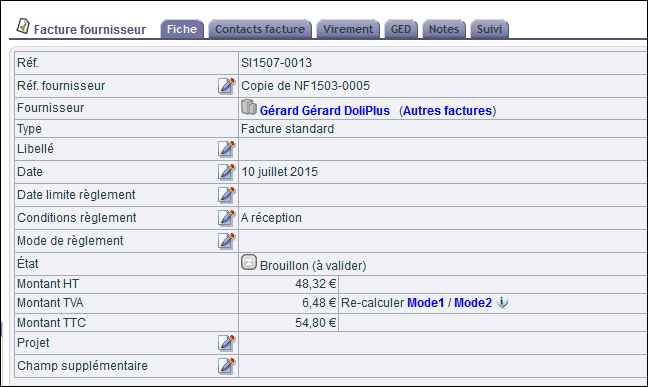The height and width of the screenshot is (387, 648).
Task: Switch to the Suivi tab
Action: coord(489,29)
